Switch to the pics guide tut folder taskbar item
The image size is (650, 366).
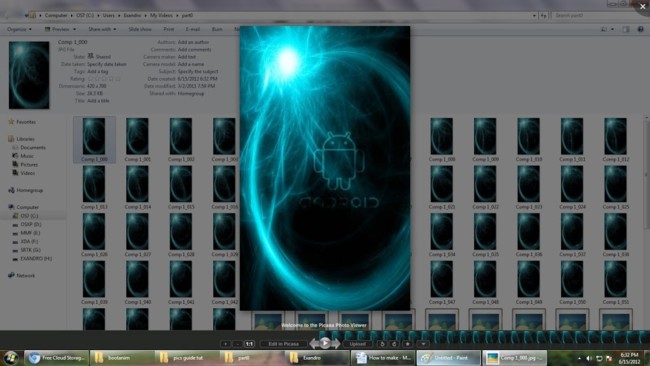(x=187, y=358)
